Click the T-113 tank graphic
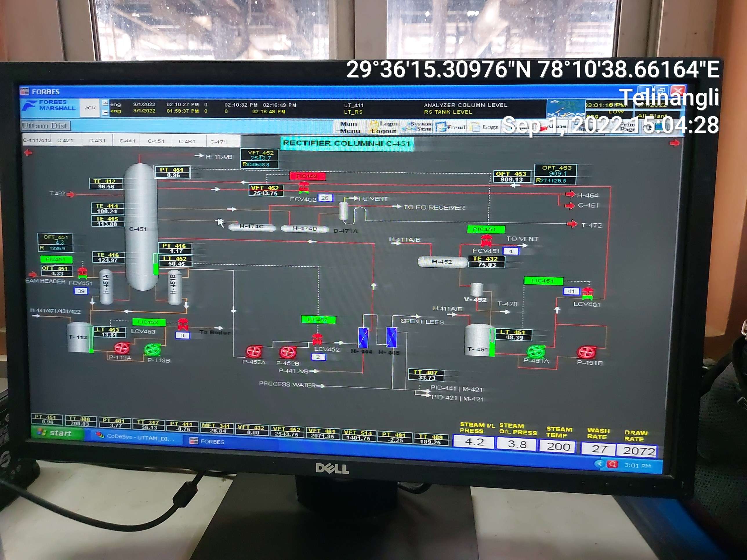 (x=79, y=337)
